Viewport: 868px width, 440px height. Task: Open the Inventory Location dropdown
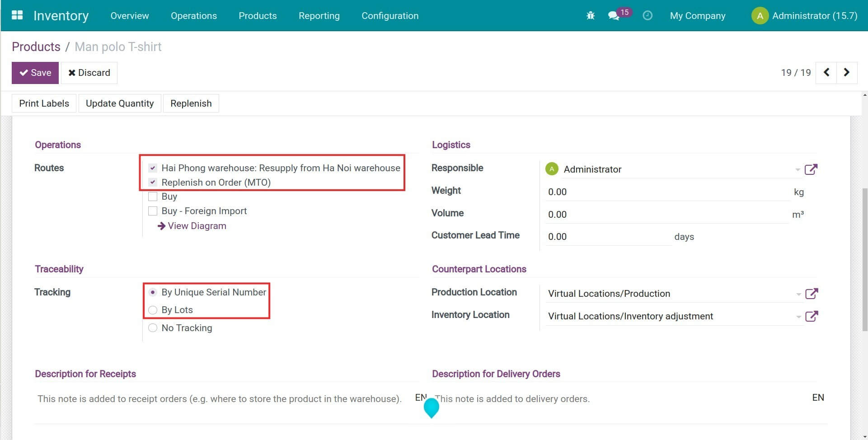coord(797,316)
